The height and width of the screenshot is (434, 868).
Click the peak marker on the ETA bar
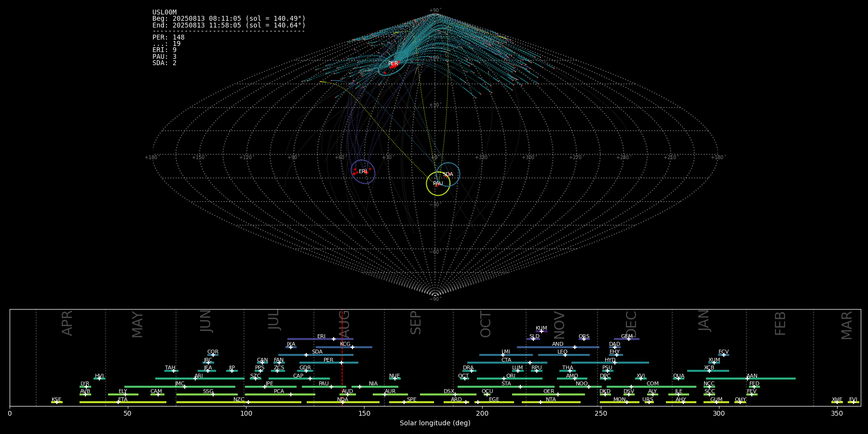coord(118,402)
